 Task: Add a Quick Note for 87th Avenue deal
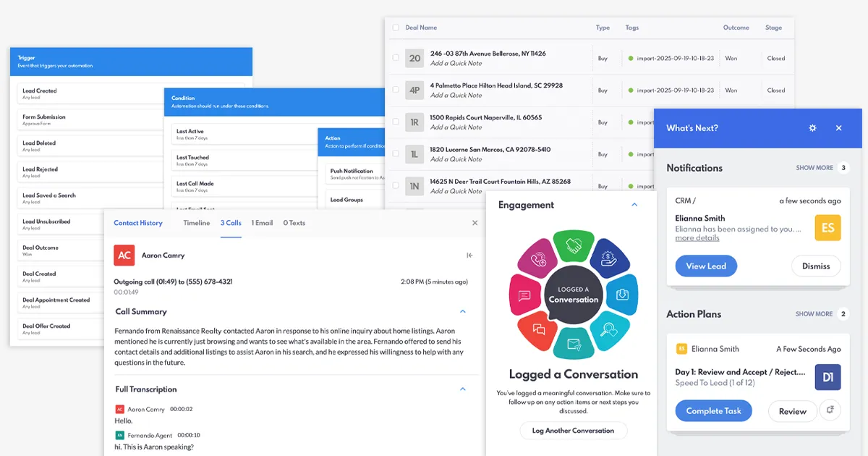pos(456,64)
